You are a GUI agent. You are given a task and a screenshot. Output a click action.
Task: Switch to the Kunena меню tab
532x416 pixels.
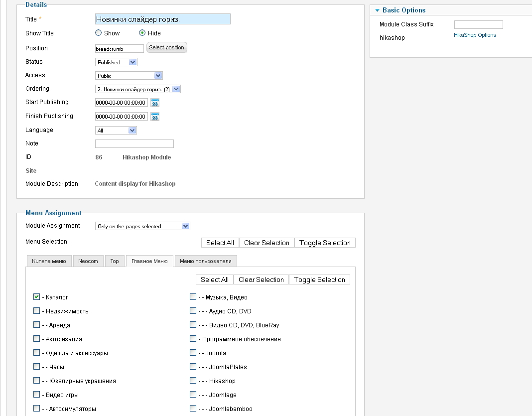pos(49,261)
